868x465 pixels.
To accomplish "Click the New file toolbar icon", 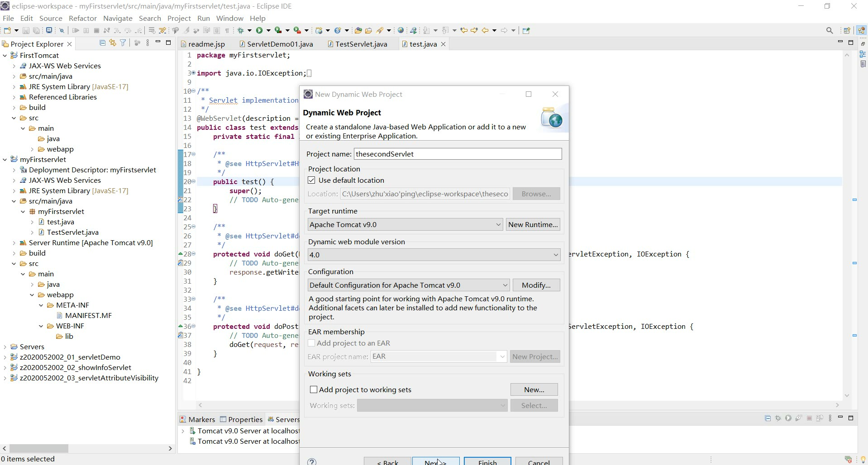I will click(x=7, y=30).
